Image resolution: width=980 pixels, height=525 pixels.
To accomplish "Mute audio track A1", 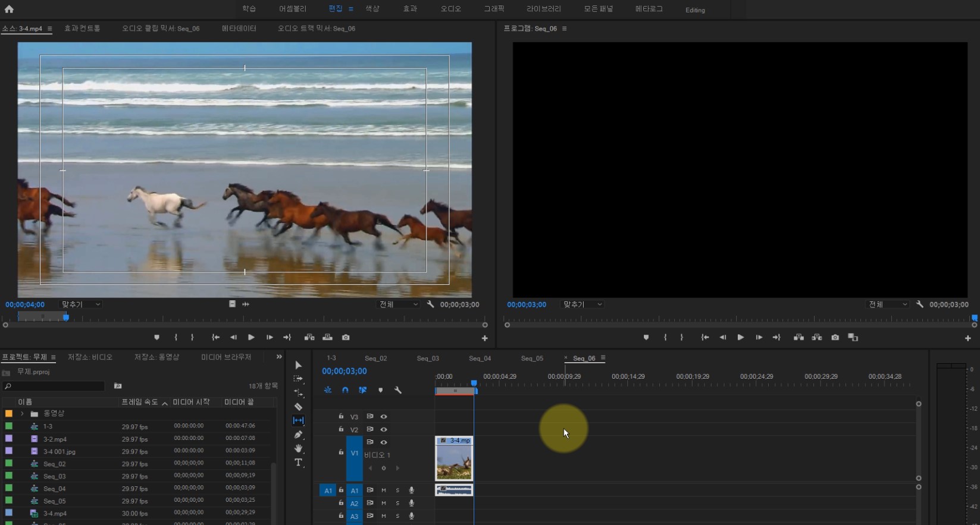I will (384, 491).
